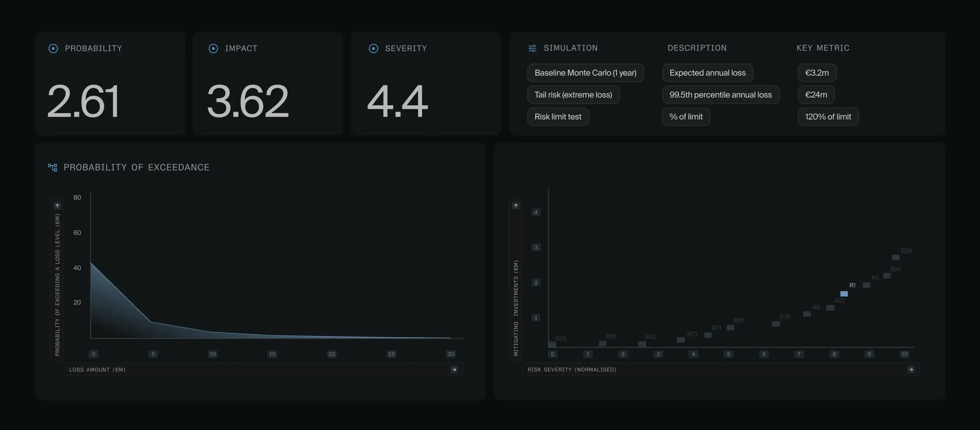Open the Simulation sliders icon

click(532, 48)
